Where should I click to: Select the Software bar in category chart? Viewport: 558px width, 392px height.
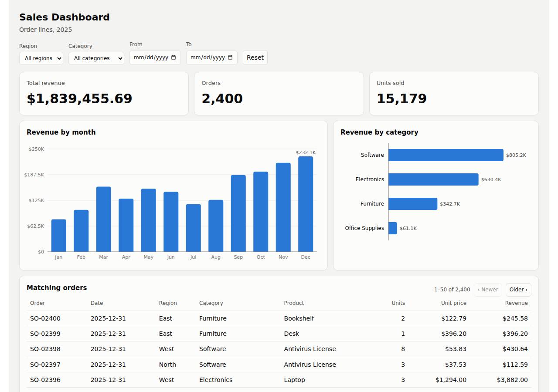click(446, 155)
